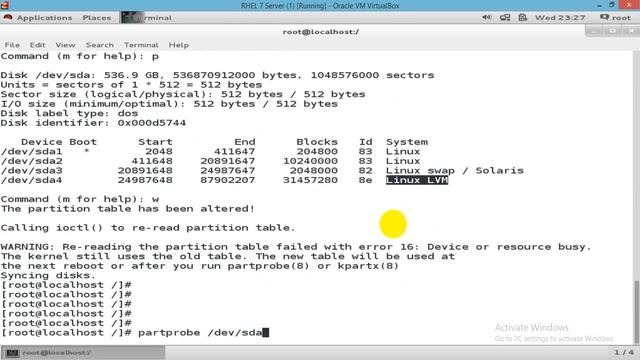Screen dimensions: 640x360
Task: Click partprobe /dev/sda command text
Action: (200, 333)
